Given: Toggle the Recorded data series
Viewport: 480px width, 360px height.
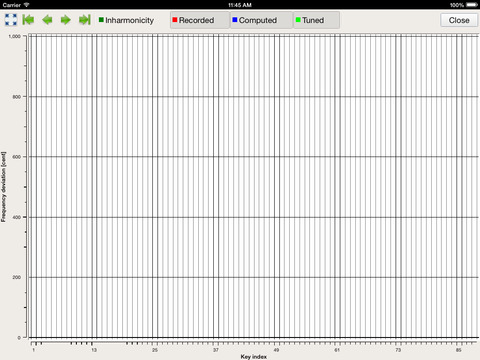Looking at the screenshot, I should pos(200,20).
